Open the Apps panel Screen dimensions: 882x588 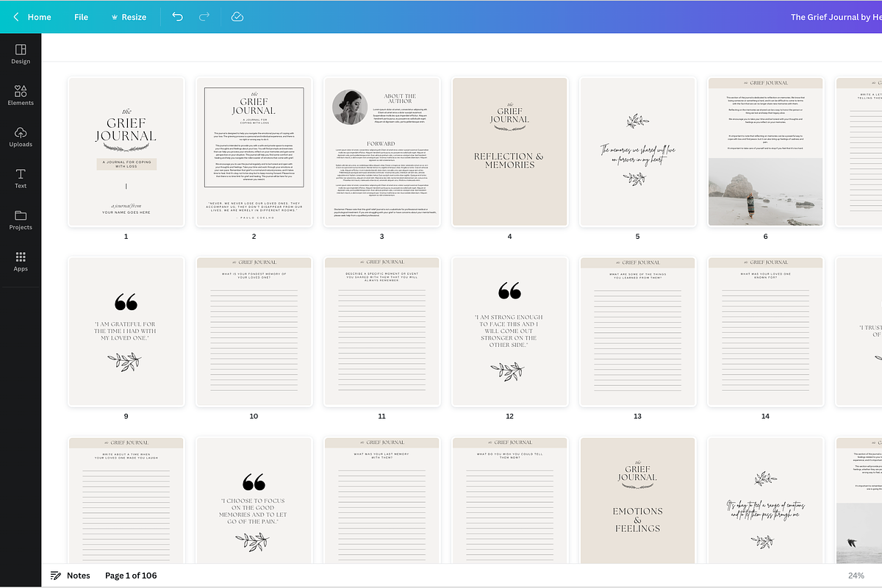coord(21,262)
